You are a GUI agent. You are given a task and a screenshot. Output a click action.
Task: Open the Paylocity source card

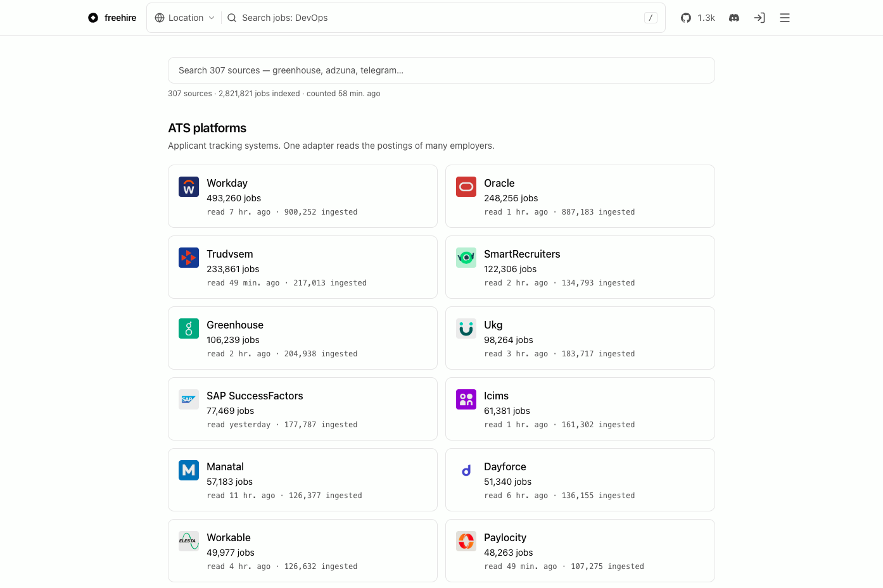click(x=580, y=551)
